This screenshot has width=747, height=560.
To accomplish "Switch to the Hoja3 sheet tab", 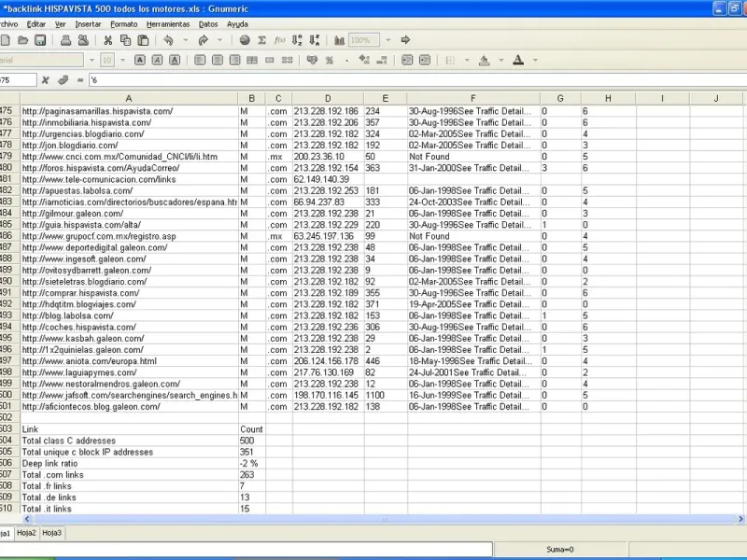I will tap(51, 533).
